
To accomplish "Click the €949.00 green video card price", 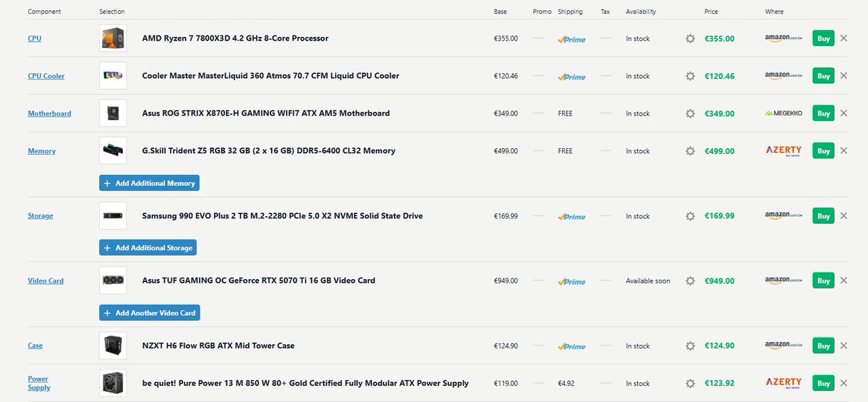I will [720, 281].
